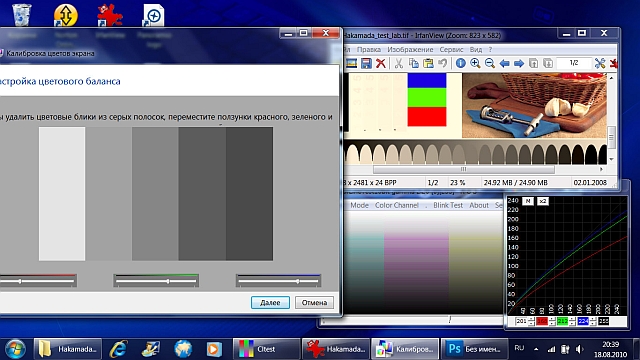This screenshot has width=640, height=360.
Task: Click the spinner beside the 201 value field
Action: pyautogui.click(x=531, y=322)
